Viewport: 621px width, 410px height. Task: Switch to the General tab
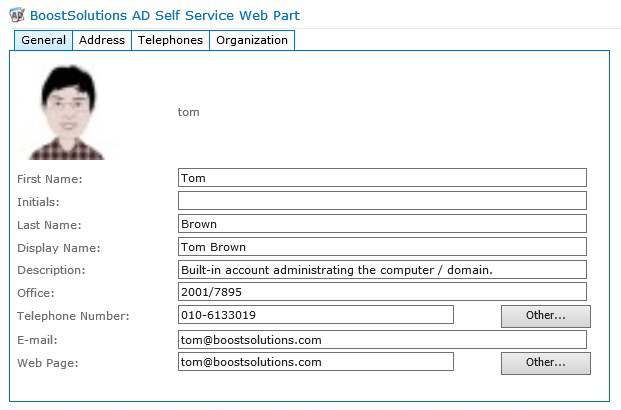[44, 40]
